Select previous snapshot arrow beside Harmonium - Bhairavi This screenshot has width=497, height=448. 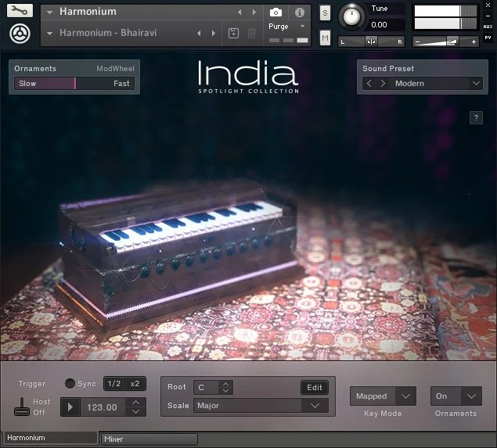coord(199,33)
